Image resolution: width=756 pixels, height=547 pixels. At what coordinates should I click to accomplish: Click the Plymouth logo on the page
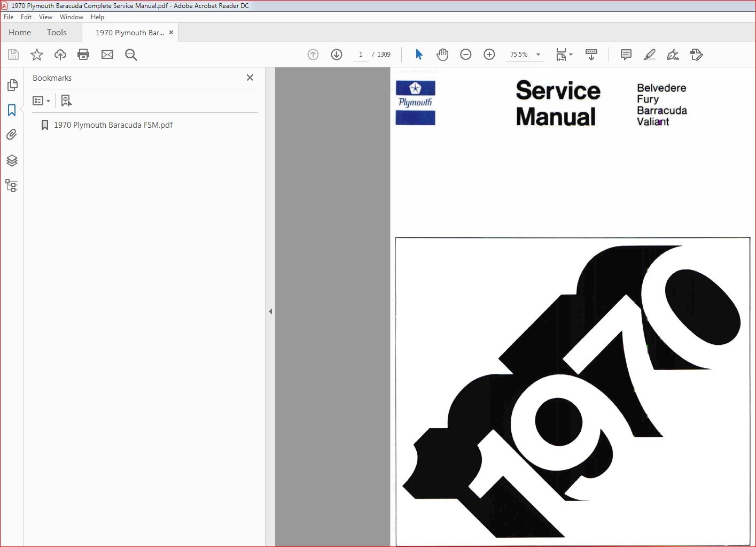coord(415,103)
